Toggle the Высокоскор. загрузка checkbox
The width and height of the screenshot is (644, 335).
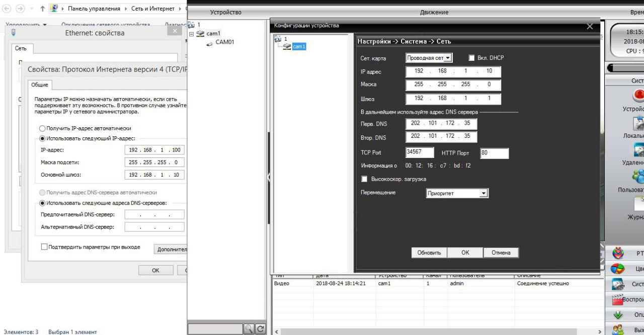pyautogui.click(x=365, y=179)
